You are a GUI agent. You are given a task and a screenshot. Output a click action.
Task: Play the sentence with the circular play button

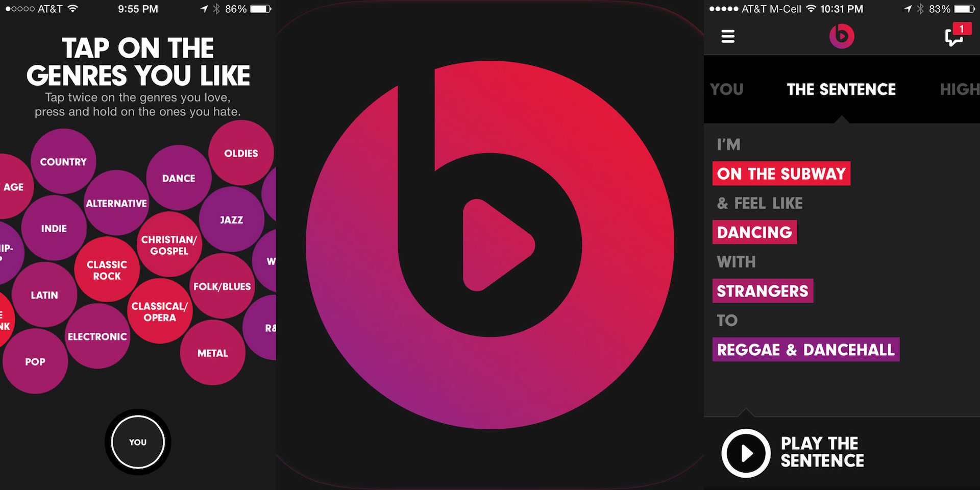pos(746,453)
